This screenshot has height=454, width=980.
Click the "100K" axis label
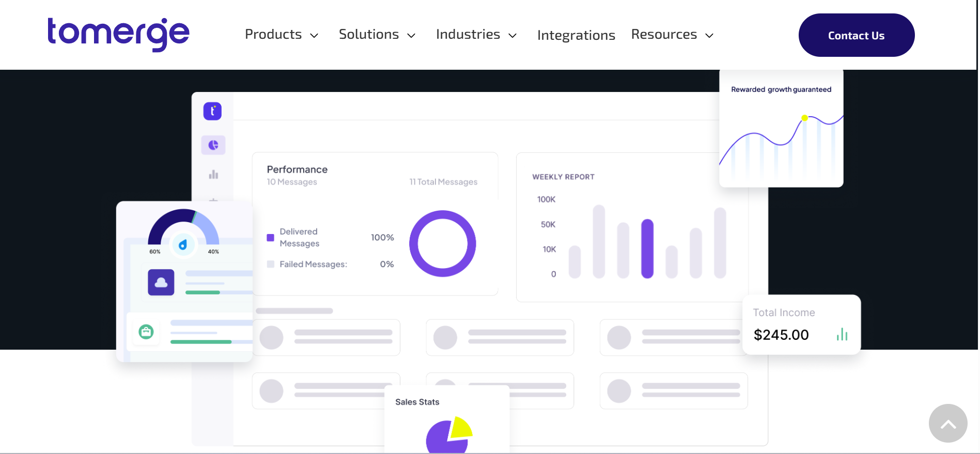point(547,199)
